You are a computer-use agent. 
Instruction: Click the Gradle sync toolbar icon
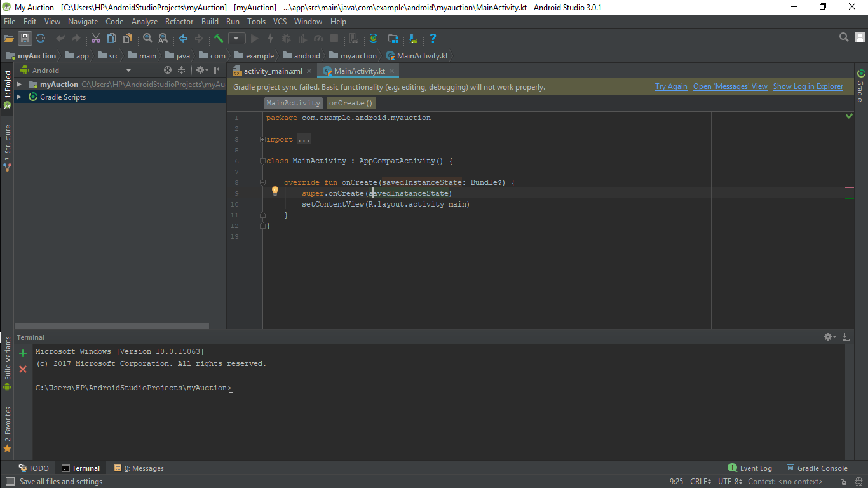pos(374,38)
